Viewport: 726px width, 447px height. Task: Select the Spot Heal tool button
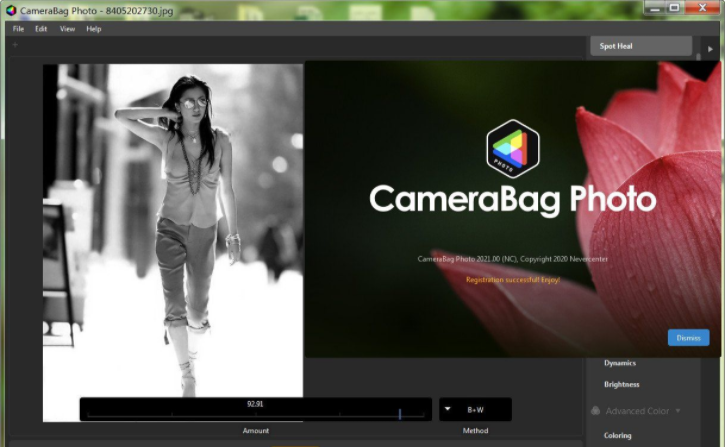(x=641, y=46)
